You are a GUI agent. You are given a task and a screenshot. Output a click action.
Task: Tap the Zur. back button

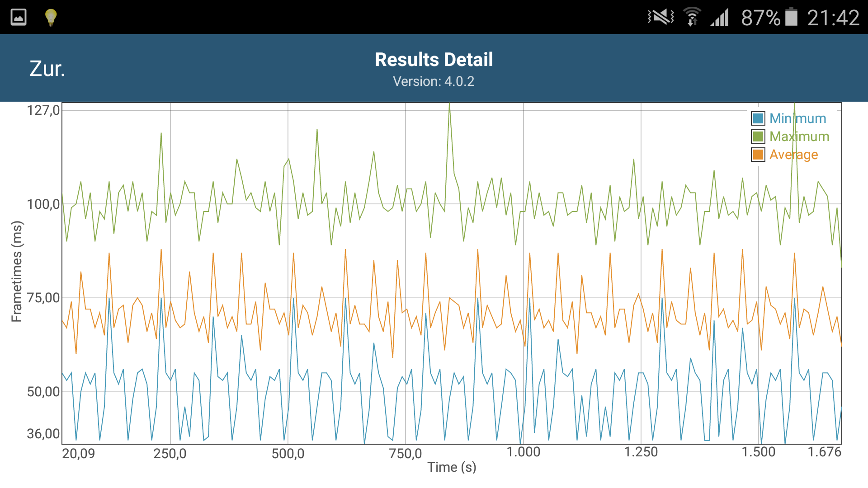pyautogui.click(x=47, y=69)
